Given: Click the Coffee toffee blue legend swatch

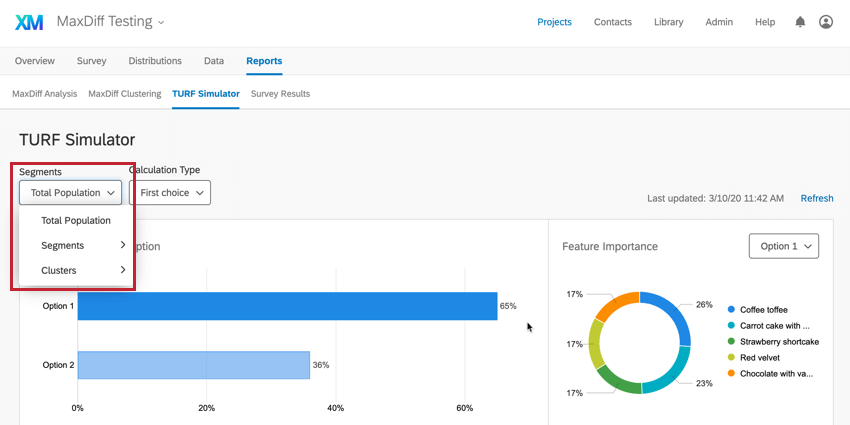Looking at the screenshot, I should pos(733,310).
